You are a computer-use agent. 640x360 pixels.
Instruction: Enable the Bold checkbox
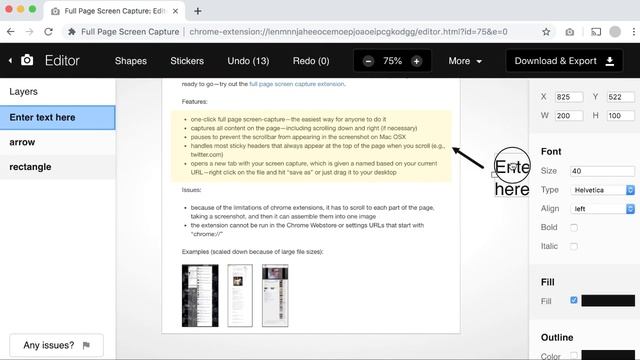(x=574, y=227)
